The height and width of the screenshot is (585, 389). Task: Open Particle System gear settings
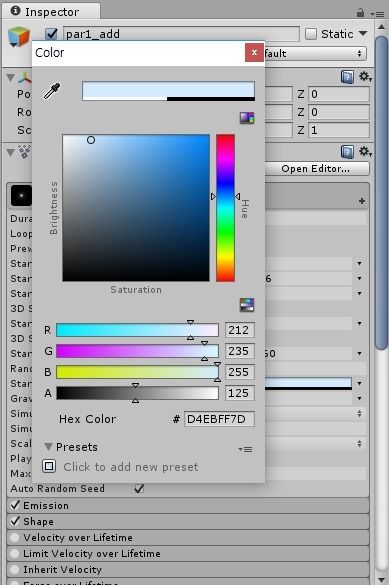[365, 152]
